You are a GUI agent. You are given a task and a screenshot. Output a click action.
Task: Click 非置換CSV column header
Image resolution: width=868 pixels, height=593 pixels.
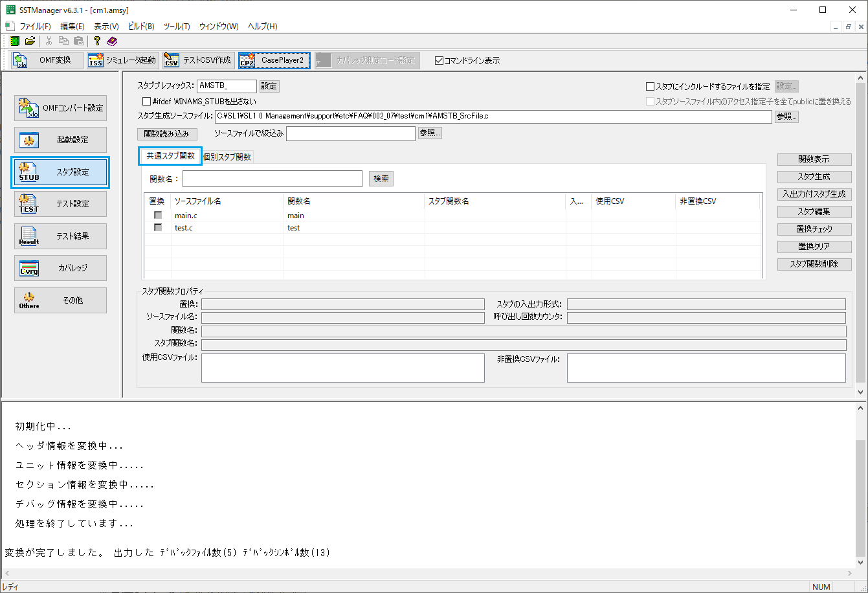point(717,201)
